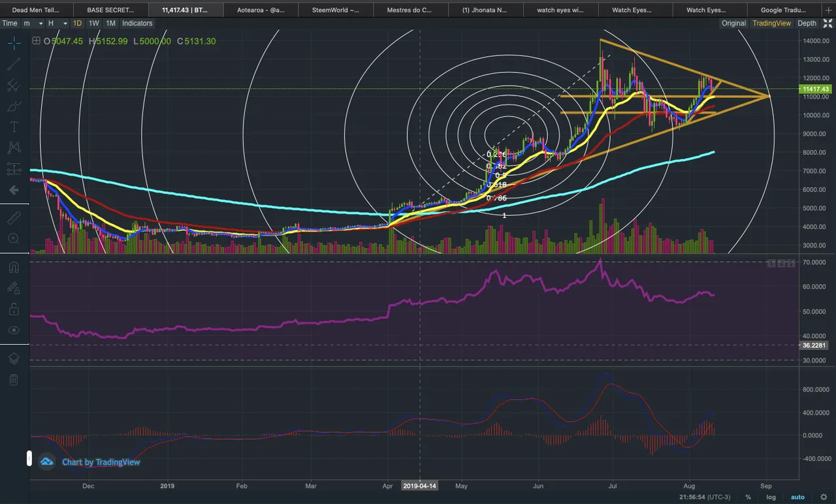Click the zoom in magnifier tool
Screen dimensions: 836x504
[14, 238]
